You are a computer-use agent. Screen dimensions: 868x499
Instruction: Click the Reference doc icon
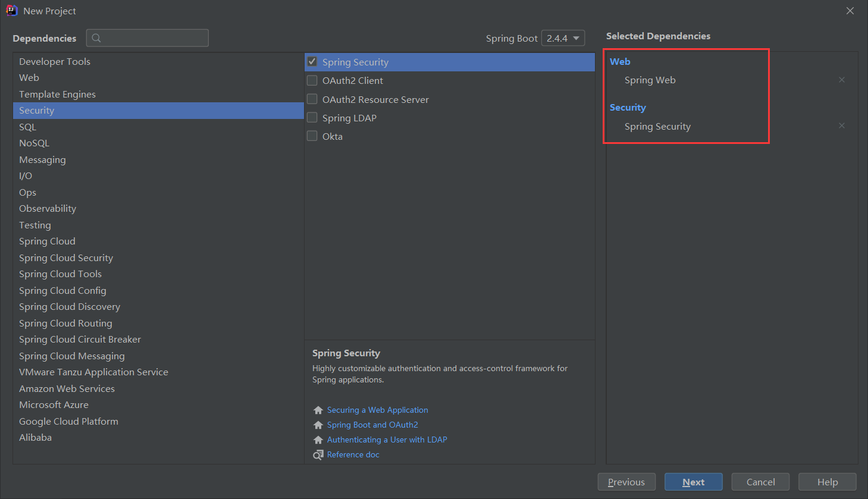click(318, 455)
